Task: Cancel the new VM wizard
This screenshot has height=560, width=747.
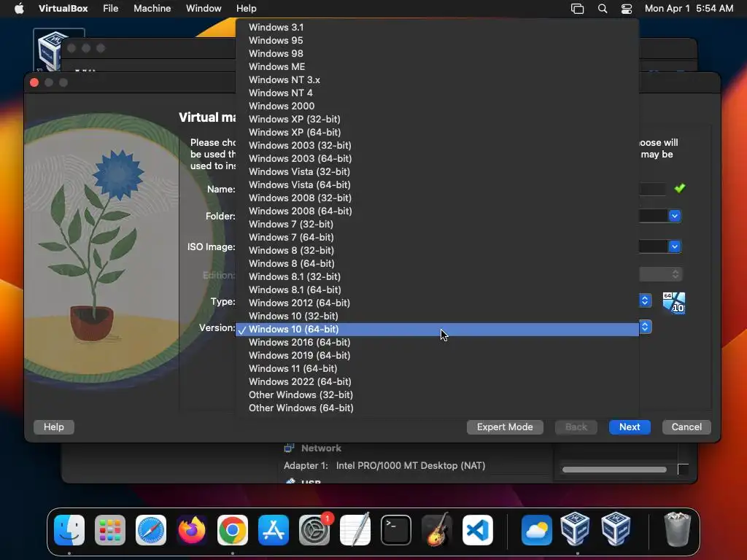Action: pyautogui.click(x=686, y=427)
